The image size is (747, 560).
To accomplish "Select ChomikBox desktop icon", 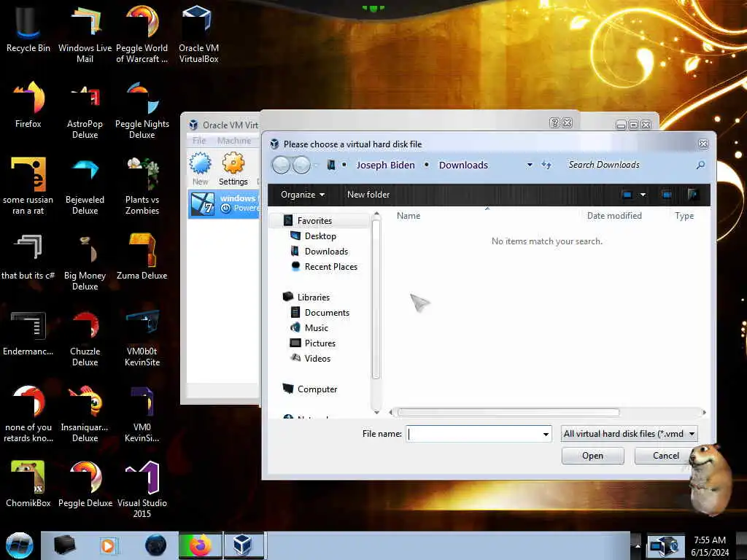I will point(28,484).
